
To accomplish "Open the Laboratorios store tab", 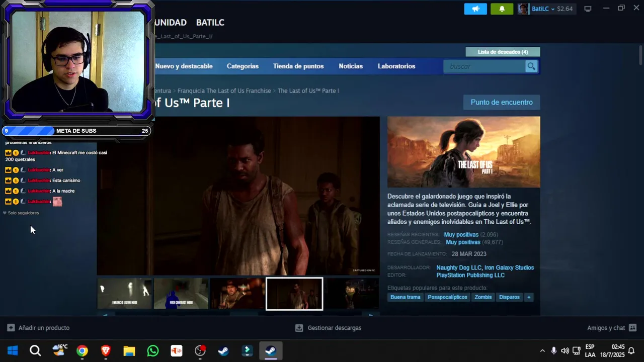I will 396,66.
